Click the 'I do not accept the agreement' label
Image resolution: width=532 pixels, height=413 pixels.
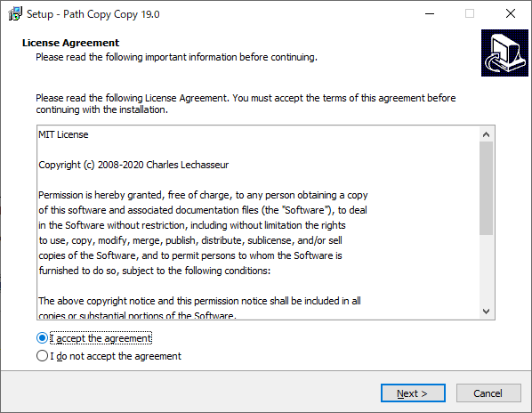point(116,356)
